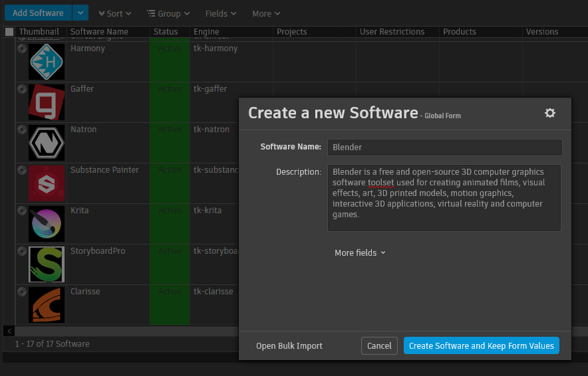Click Active status in Harmony row

(x=170, y=62)
